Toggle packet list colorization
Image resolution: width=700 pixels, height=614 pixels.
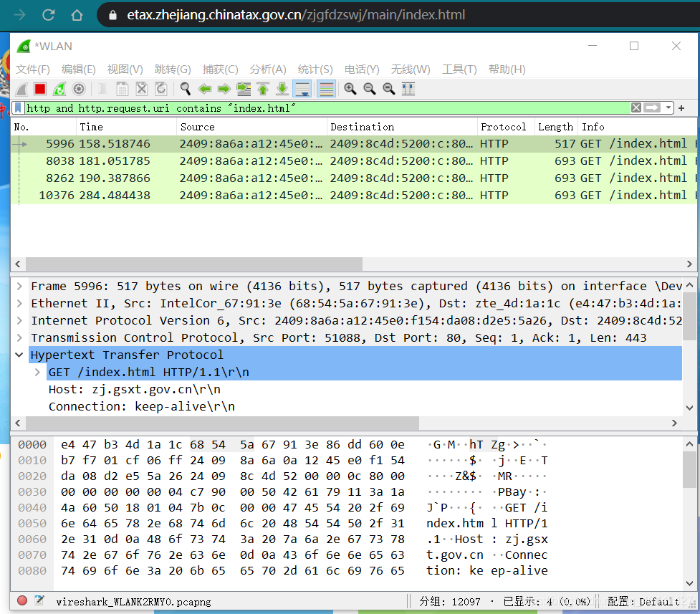(x=326, y=90)
